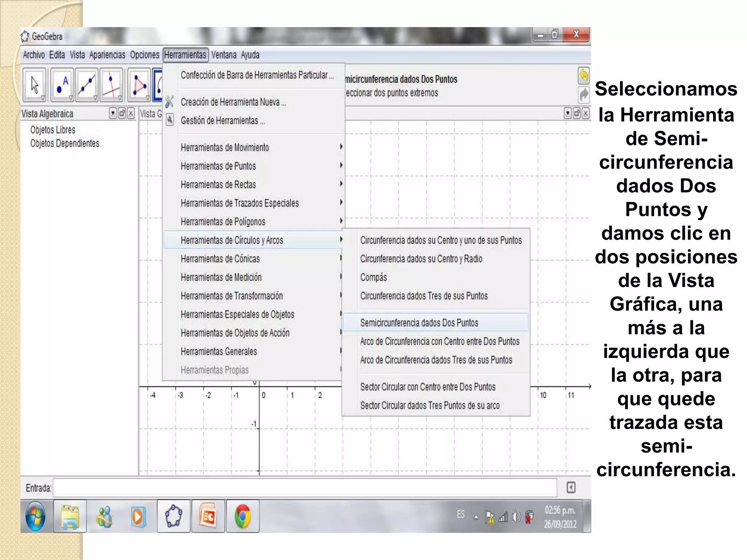Select the Perpendicular Line tool
This screenshot has width=747, height=560.
point(111,85)
